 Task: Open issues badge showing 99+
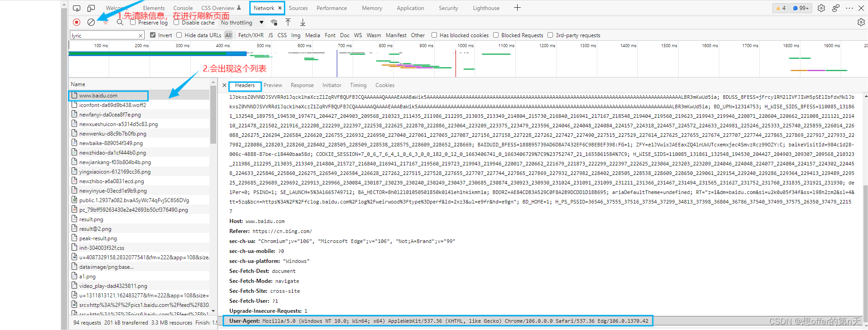point(801,8)
